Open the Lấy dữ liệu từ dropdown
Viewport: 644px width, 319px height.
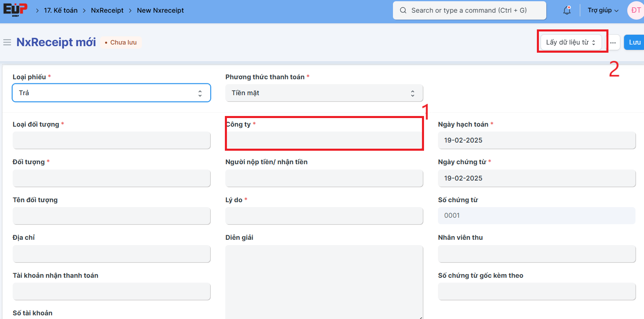pos(570,42)
